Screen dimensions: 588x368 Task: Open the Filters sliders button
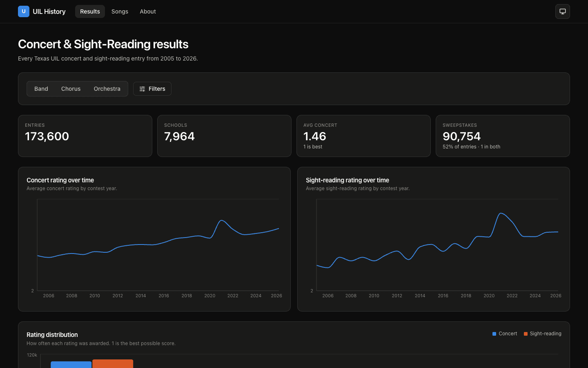point(152,89)
